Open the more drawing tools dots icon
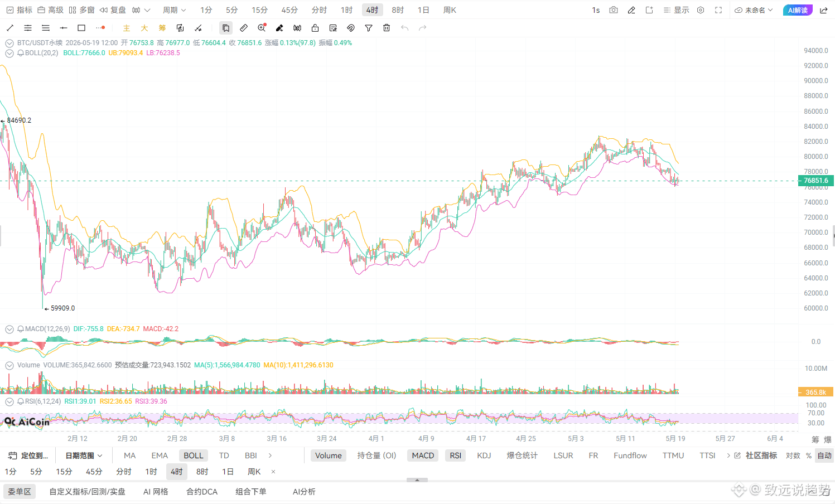Image resolution: width=835 pixels, height=504 pixels. [100, 28]
